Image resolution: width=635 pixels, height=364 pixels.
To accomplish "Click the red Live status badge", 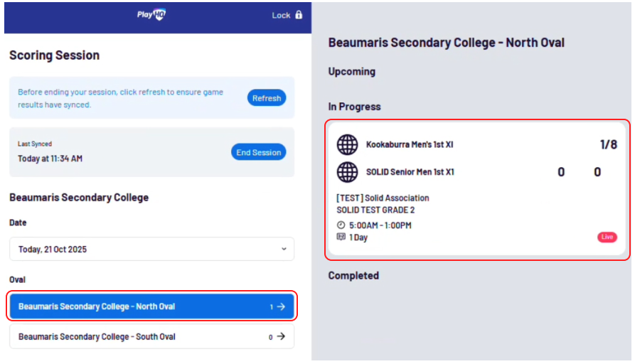I will point(607,237).
